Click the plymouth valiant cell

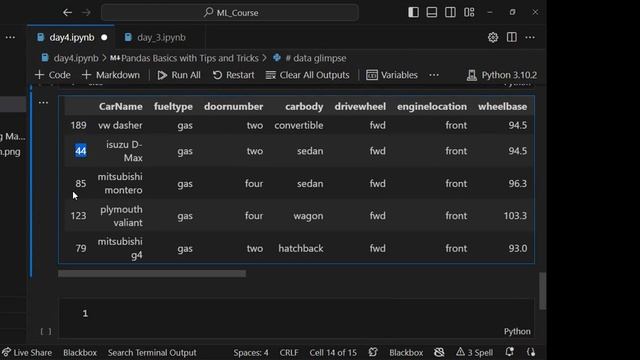tap(121, 216)
